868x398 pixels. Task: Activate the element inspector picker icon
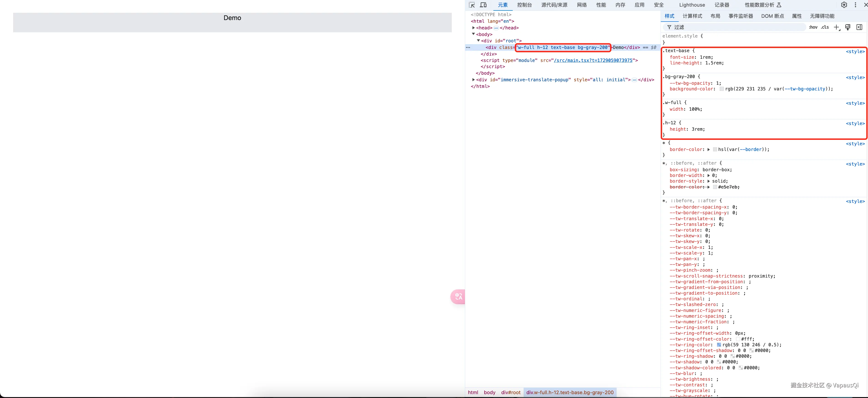tap(472, 5)
